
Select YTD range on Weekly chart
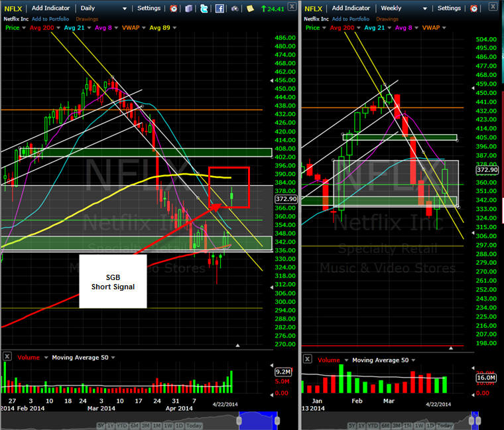pos(373,425)
